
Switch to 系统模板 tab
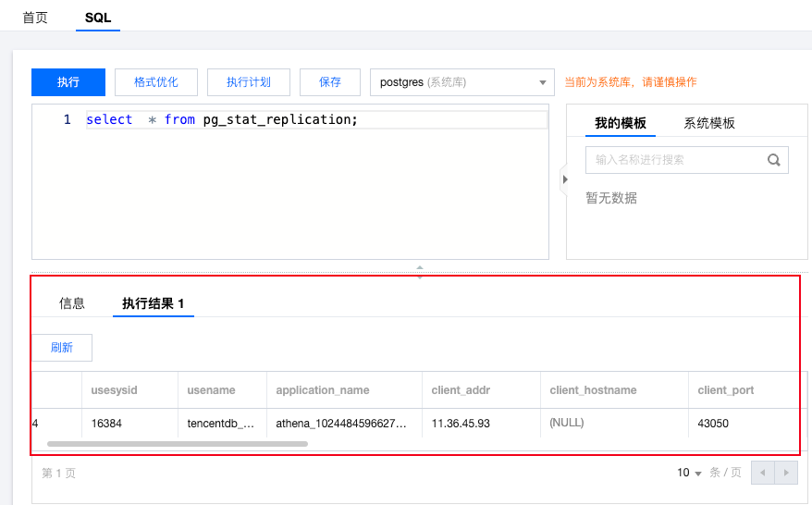coord(709,123)
